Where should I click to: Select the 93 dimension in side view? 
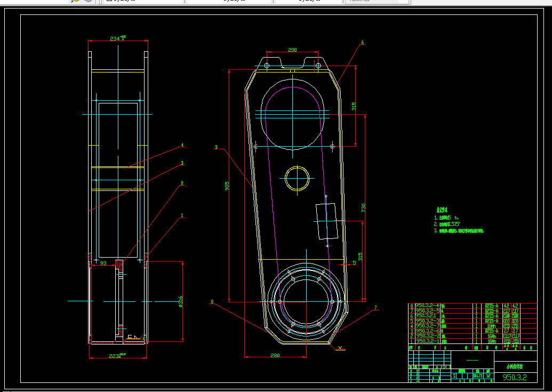[103, 263]
